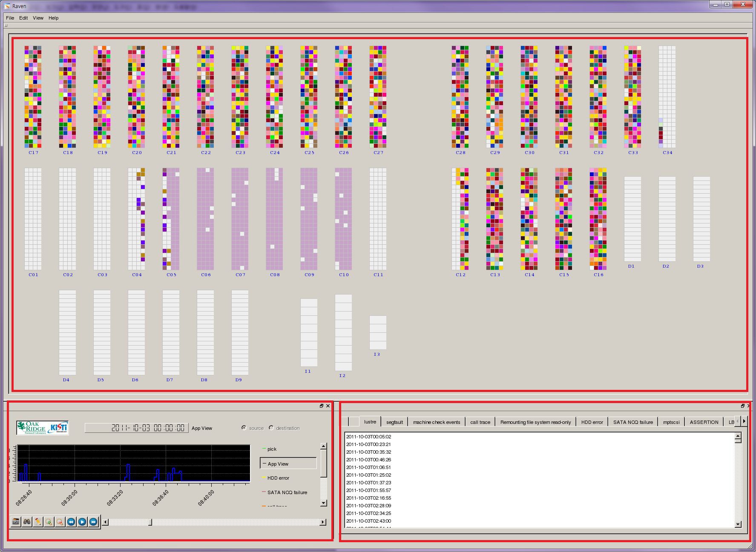Switch to the SATA NCQ failure tab
This screenshot has width=756, height=552.
633,422
